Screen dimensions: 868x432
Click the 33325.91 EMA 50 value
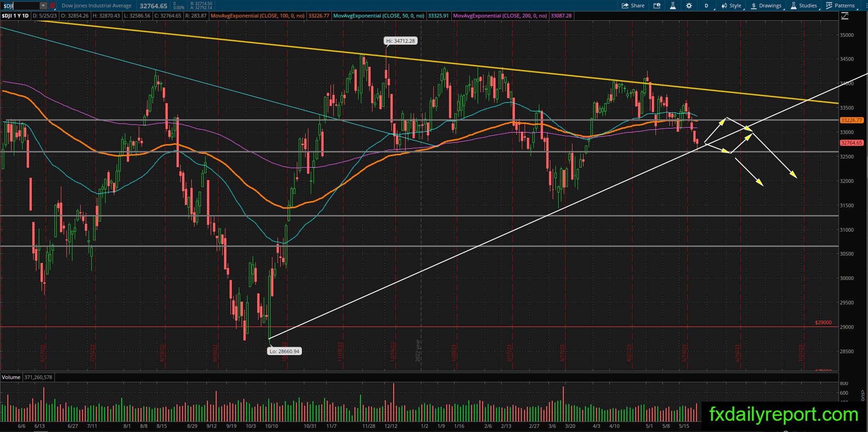coord(438,16)
